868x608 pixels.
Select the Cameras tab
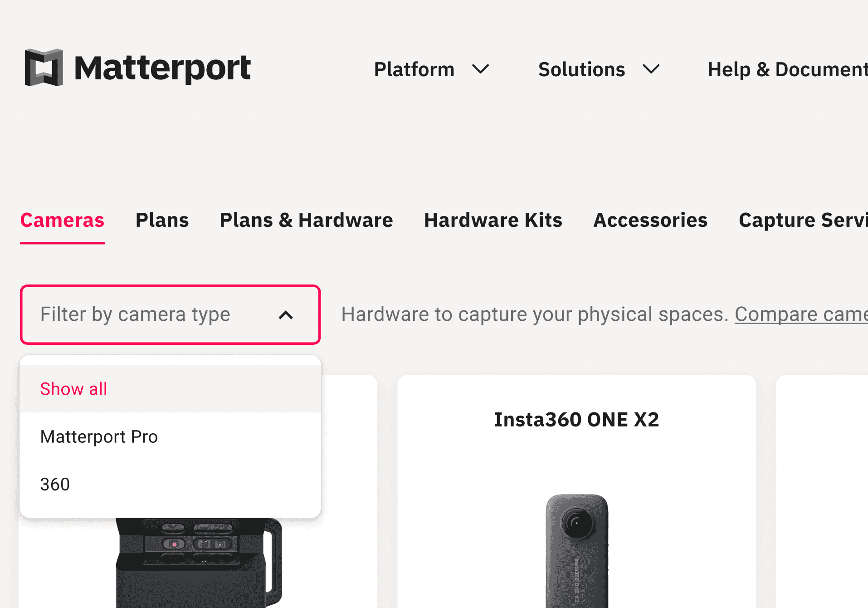tap(63, 220)
